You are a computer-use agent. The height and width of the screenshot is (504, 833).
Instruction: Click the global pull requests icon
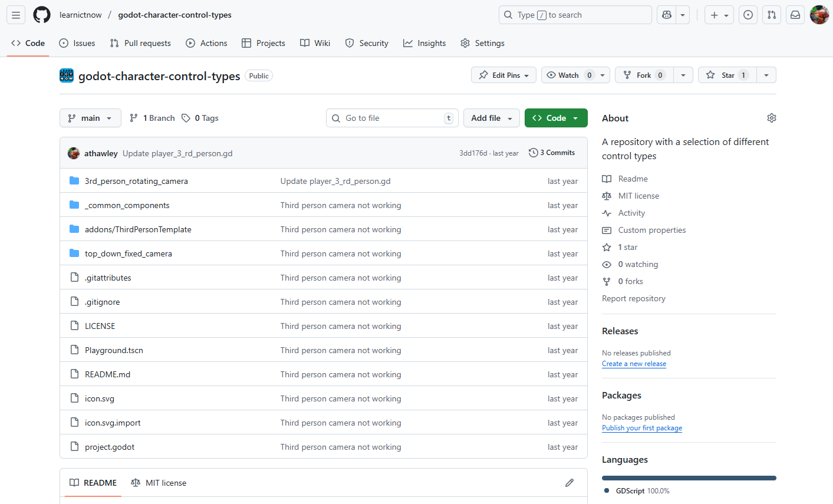point(771,15)
